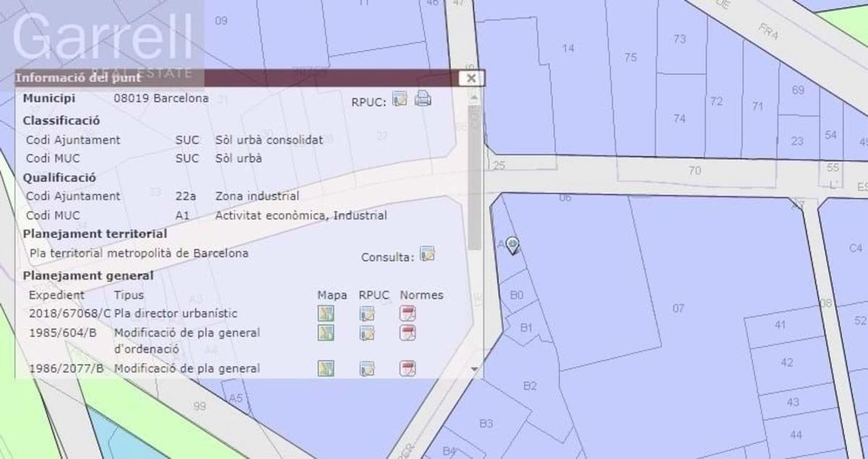Select expedient 1986/2077/B text

click(x=67, y=369)
